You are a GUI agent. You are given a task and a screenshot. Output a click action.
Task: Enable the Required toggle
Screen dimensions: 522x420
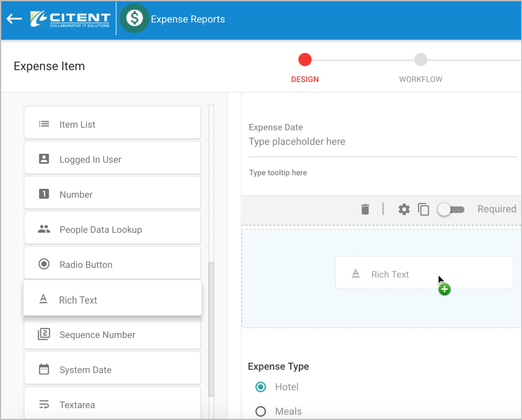(x=451, y=209)
